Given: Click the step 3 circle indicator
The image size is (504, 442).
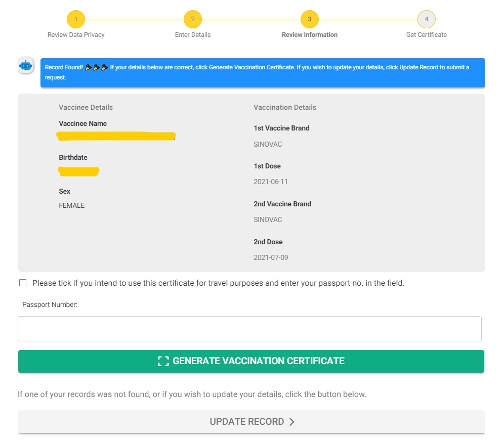Looking at the screenshot, I should click(310, 20).
